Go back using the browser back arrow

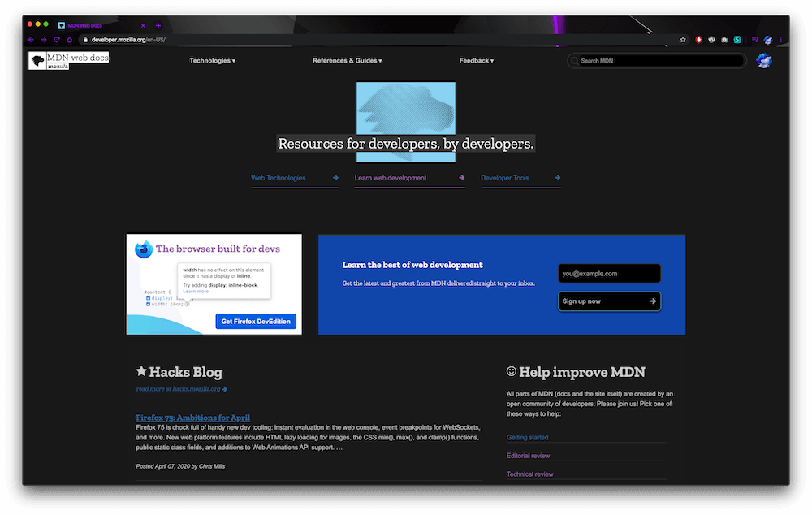click(30, 38)
